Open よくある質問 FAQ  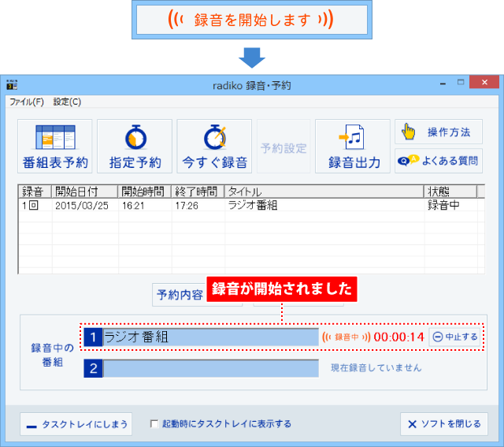[x=439, y=161]
